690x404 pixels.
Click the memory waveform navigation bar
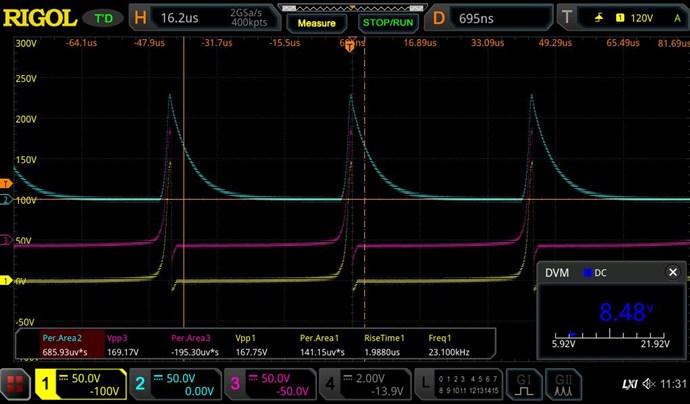352,8
